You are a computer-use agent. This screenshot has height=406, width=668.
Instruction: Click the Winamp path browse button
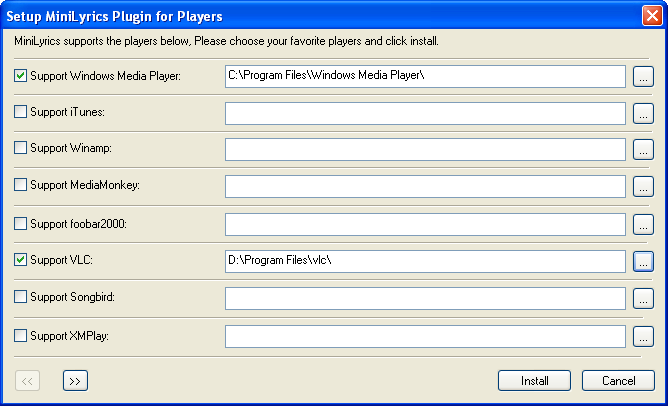pyautogui.click(x=643, y=150)
